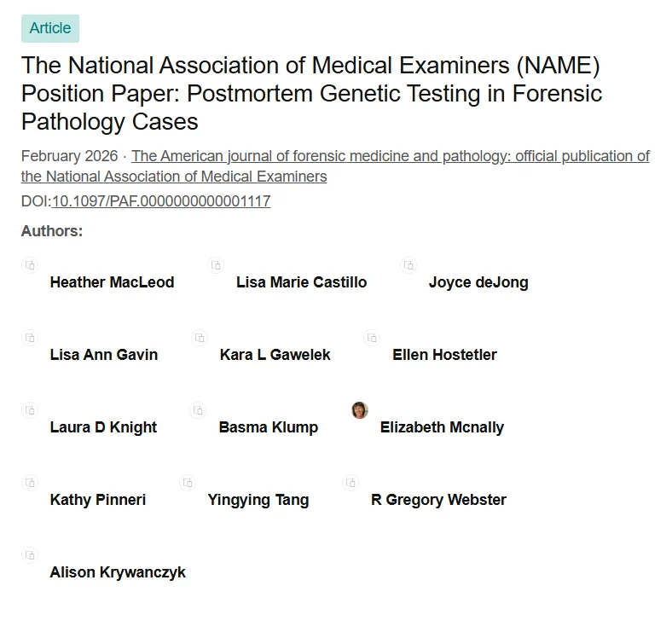Open author R Gregory Webster's profile
This screenshot has width=672, height=638.
coord(438,500)
